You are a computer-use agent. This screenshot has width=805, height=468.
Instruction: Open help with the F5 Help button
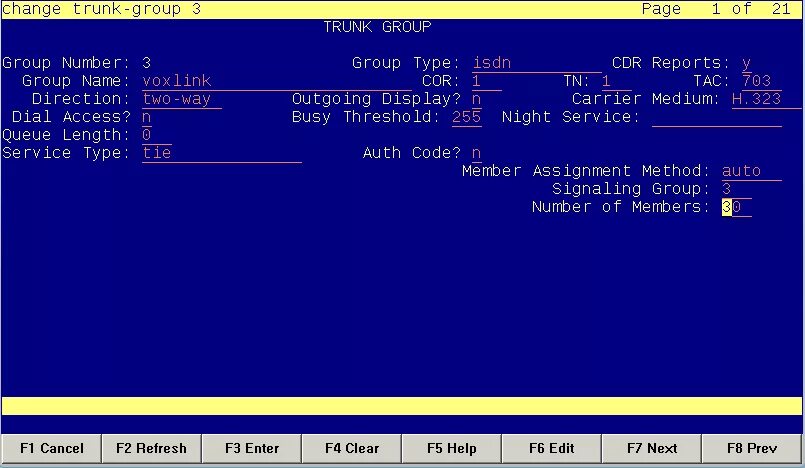pos(452,448)
